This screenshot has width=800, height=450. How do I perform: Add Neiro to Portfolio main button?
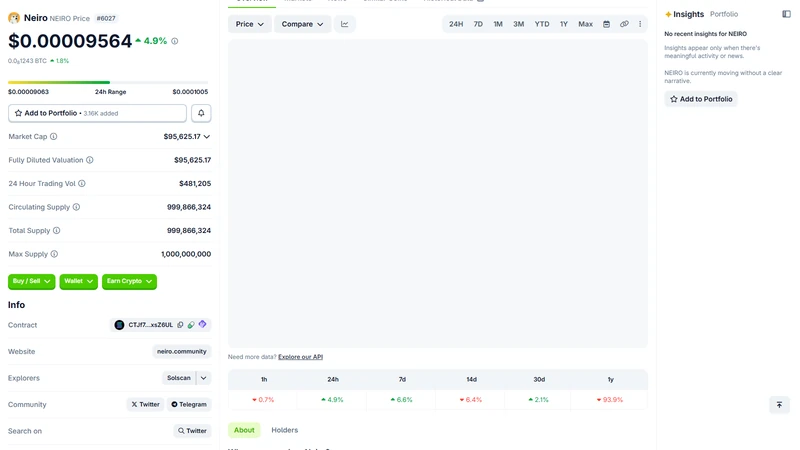click(97, 113)
